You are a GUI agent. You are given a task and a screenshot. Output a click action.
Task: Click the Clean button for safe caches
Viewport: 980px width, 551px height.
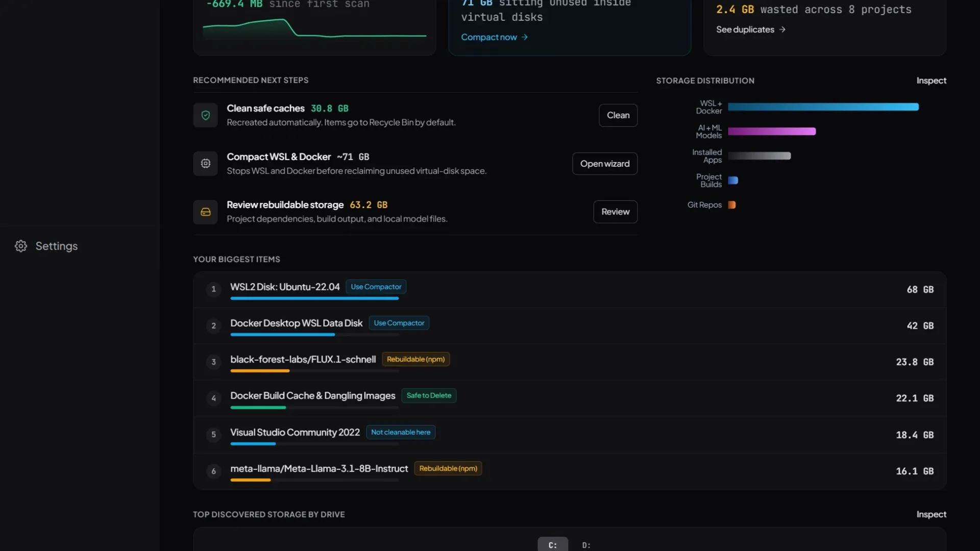tap(618, 115)
